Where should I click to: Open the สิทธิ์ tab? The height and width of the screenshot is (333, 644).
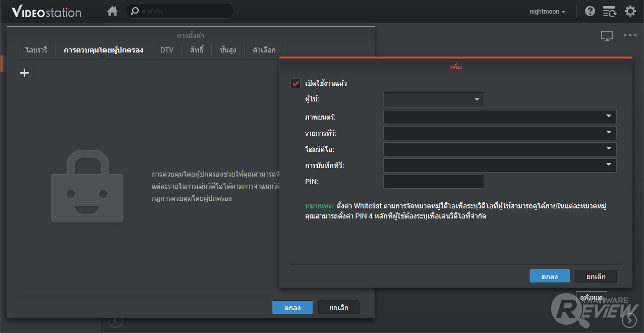tap(197, 50)
